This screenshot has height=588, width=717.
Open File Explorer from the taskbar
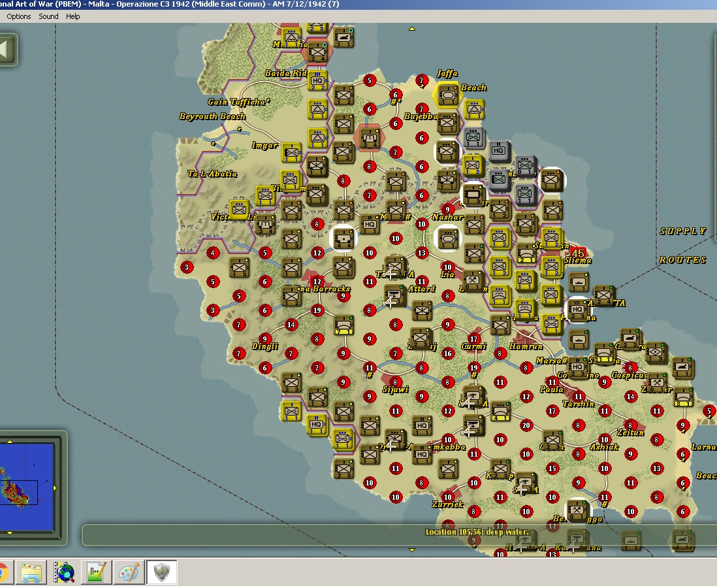[x=31, y=572]
